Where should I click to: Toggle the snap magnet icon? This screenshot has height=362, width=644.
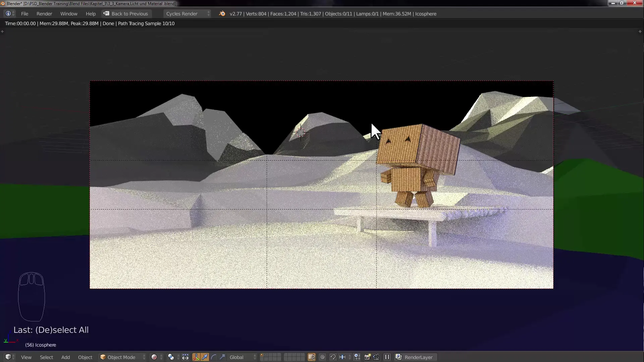tap(333, 357)
